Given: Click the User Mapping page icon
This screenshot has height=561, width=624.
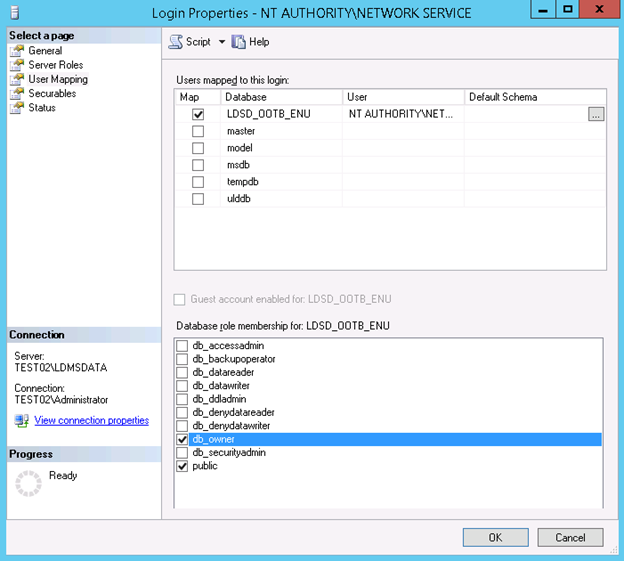Looking at the screenshot, I should (17, 79).
